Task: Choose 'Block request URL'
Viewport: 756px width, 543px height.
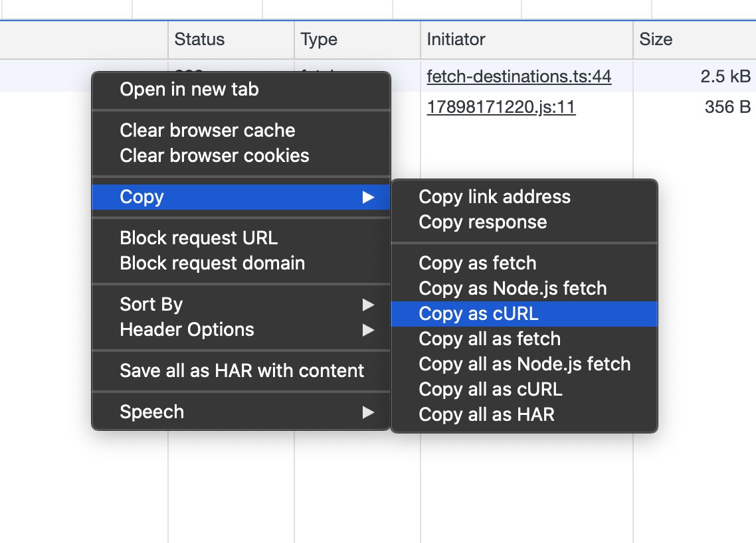Action: pyautogui.click(x=199, y=238)
